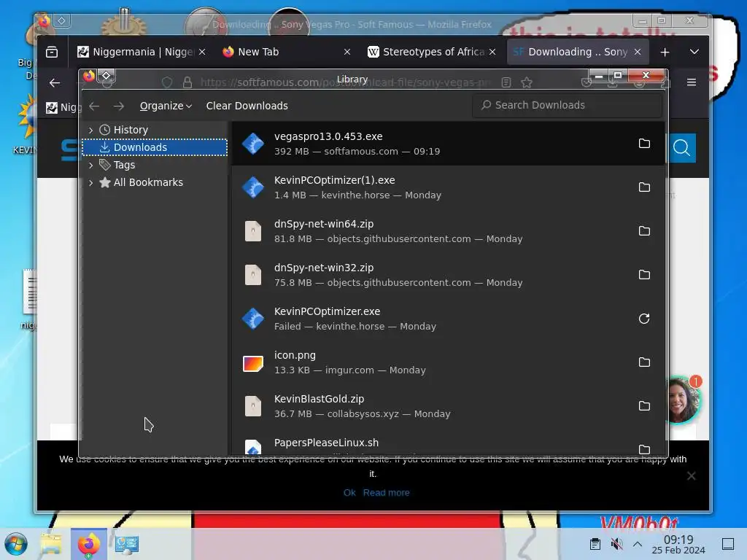This screenshot has height=560, width=747.
Task: Expand the Tags tree node
Action: point(90,166)
